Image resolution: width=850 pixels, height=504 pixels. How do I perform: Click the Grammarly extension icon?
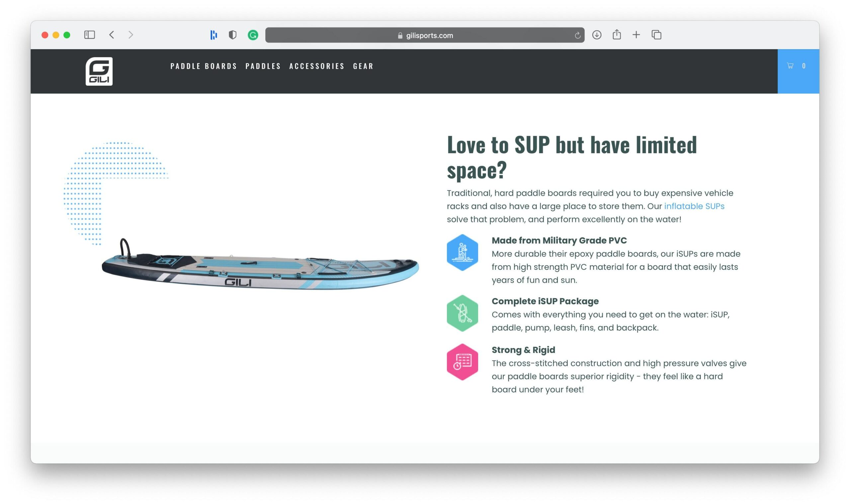tap(253, 35)
